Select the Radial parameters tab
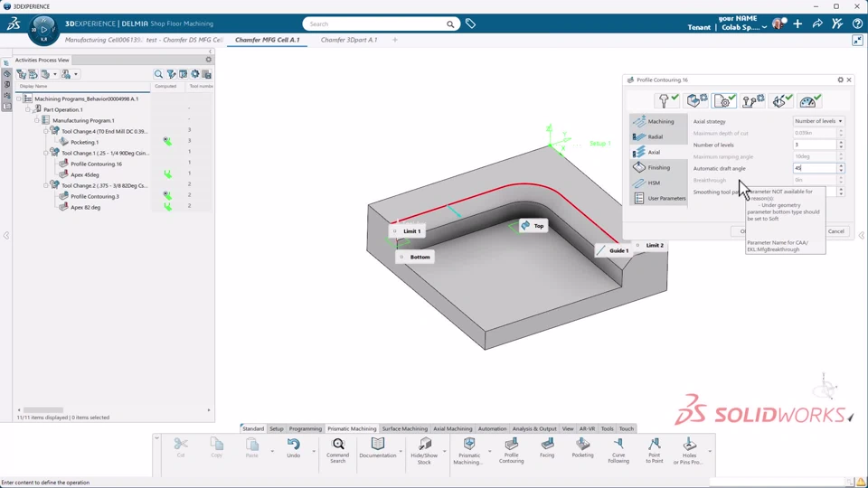This screenshot has width=868, height=488. tap(655, 136)
